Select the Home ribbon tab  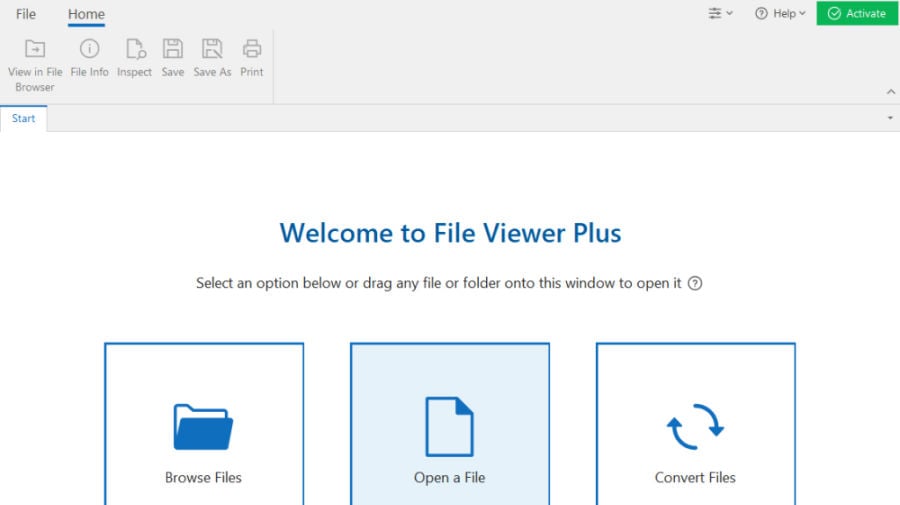[x=86, y=14]
